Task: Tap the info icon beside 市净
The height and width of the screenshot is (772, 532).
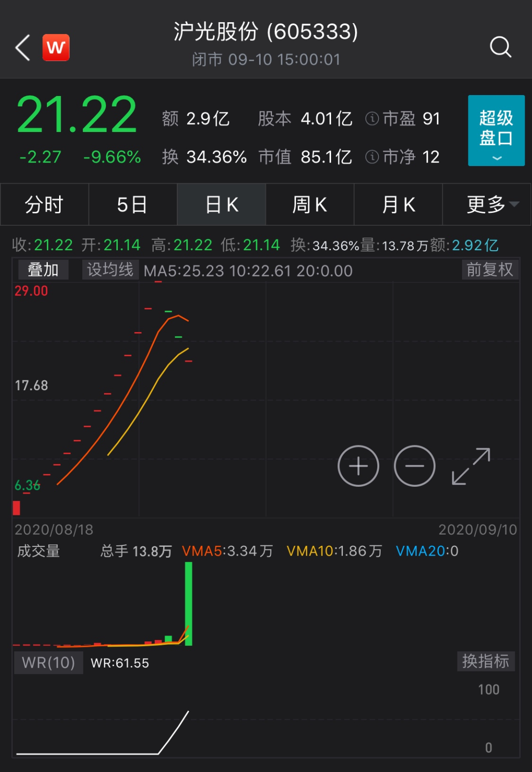Action: coord(372,157)
